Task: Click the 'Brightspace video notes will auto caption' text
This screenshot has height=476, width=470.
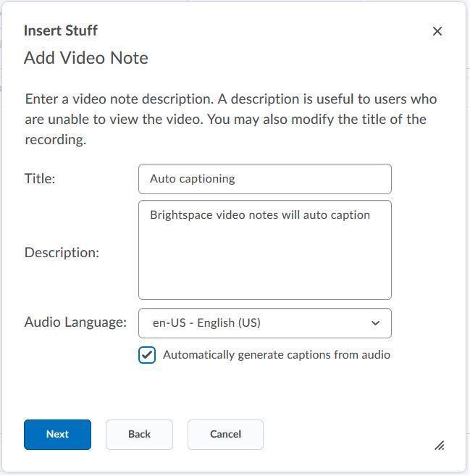Action: (259, 215)
